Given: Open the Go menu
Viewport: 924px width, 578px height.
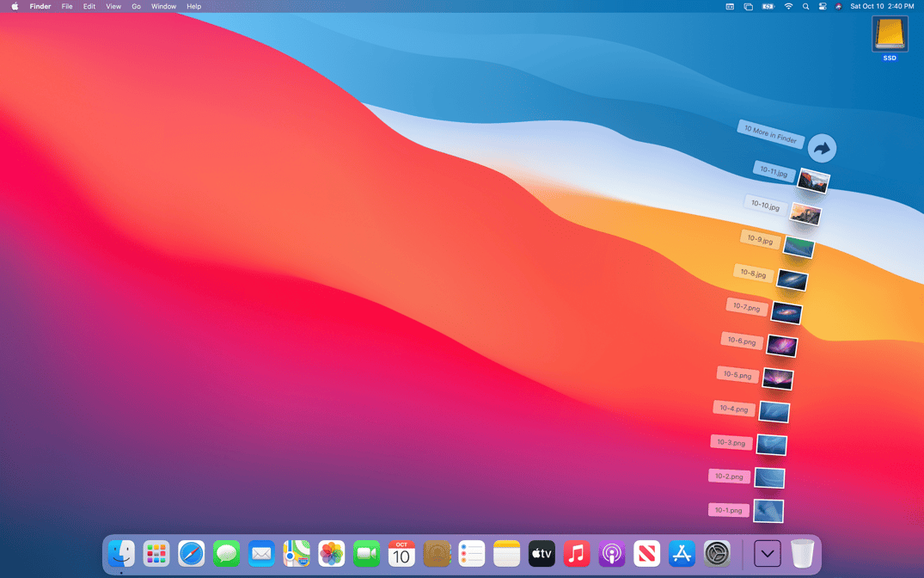Looking at the screenshot, I should pyautogui.click(x=136, y=7).
